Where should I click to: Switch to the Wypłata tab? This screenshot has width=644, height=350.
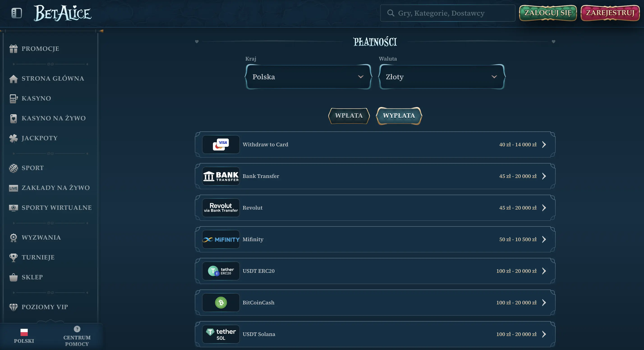tap(399, 116)
